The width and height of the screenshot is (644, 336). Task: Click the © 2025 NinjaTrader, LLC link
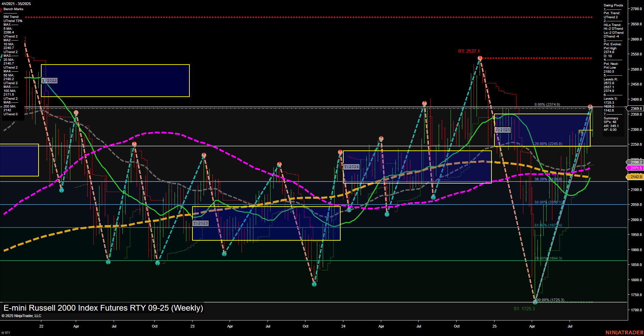pyautogui.click(x=22, y=315)
